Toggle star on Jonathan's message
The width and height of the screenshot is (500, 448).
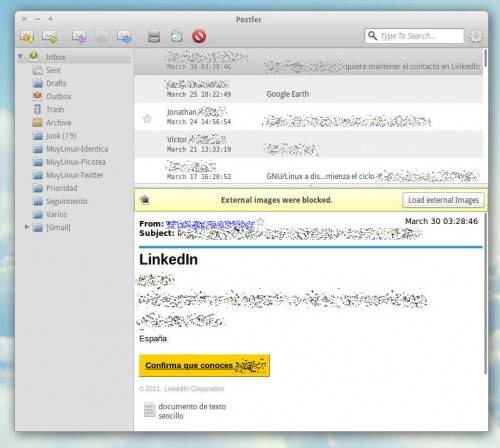click(x=147, y=118)
